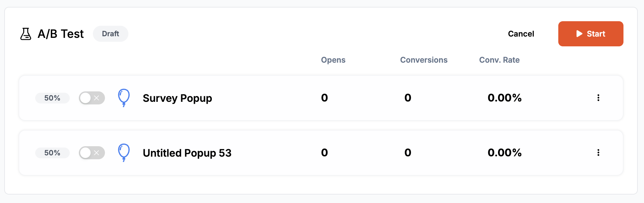Click the X icon on Untitled Popup 53's toggle
The image size is (644, 203).
tap(97, 153)
